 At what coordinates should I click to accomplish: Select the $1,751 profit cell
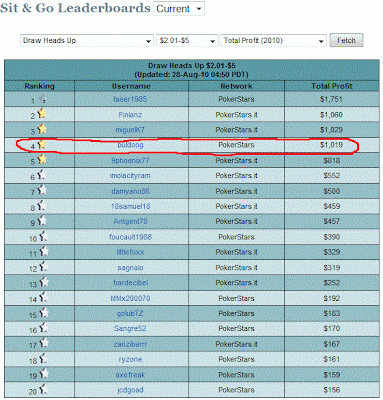coord(331,99)
